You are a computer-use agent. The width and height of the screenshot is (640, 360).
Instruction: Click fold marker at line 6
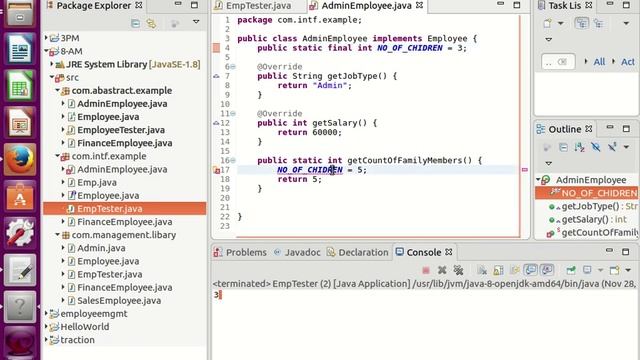pyautogui.click(x=233, y=67)
